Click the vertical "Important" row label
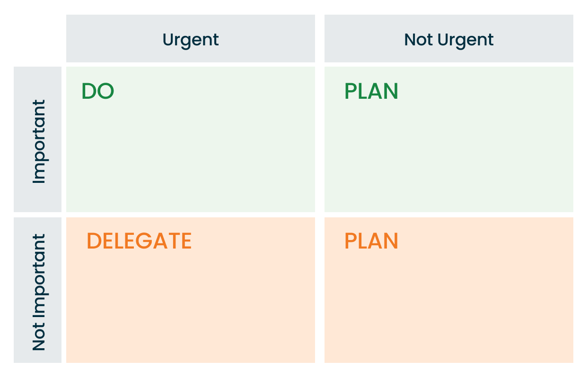This screenshot has width=588, height=378. [x=38, y=141]
